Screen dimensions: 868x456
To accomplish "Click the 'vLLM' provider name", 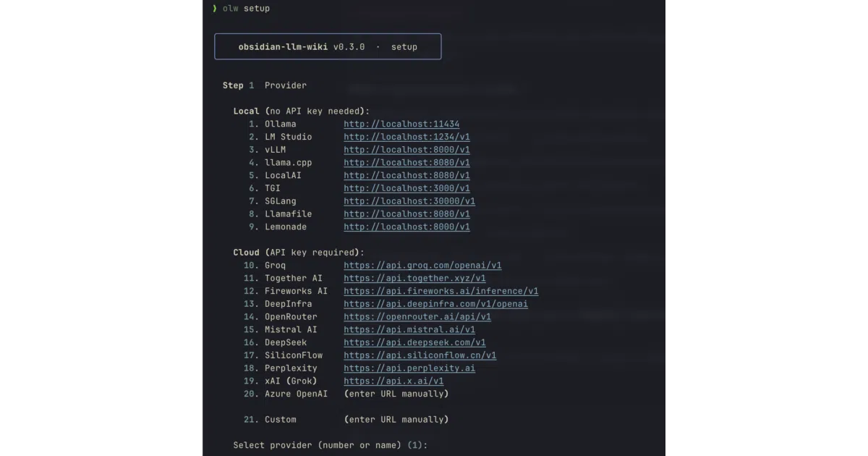I will (x=275, y=150).
